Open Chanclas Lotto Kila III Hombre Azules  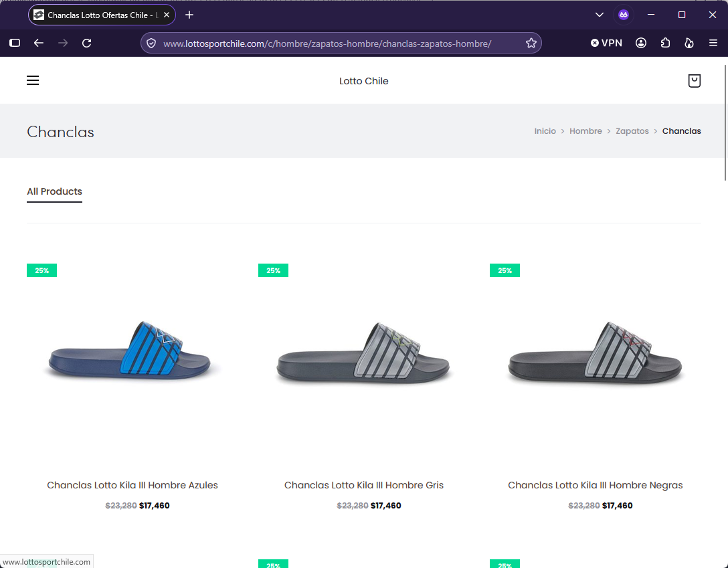pyautogui.click(x=132, y=485)
